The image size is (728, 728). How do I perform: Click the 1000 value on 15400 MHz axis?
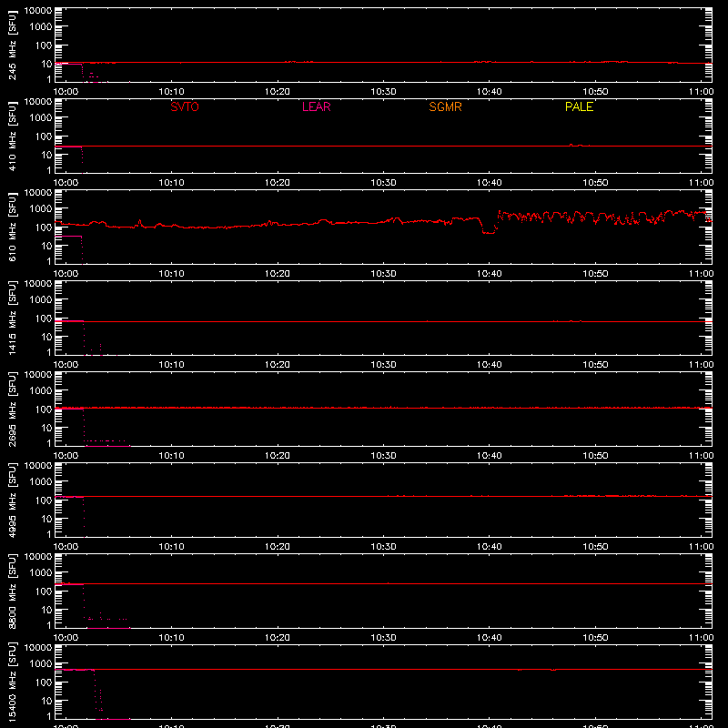click(41, 664)
